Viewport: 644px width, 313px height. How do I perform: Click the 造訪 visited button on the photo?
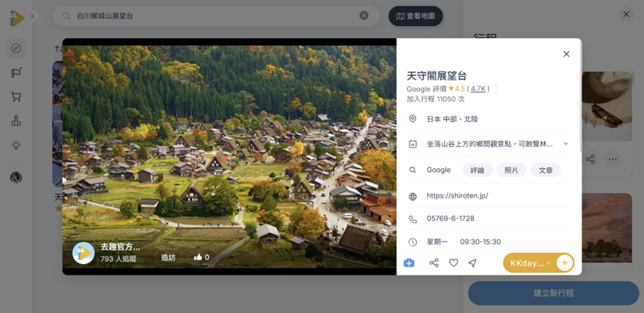(168, 257)
